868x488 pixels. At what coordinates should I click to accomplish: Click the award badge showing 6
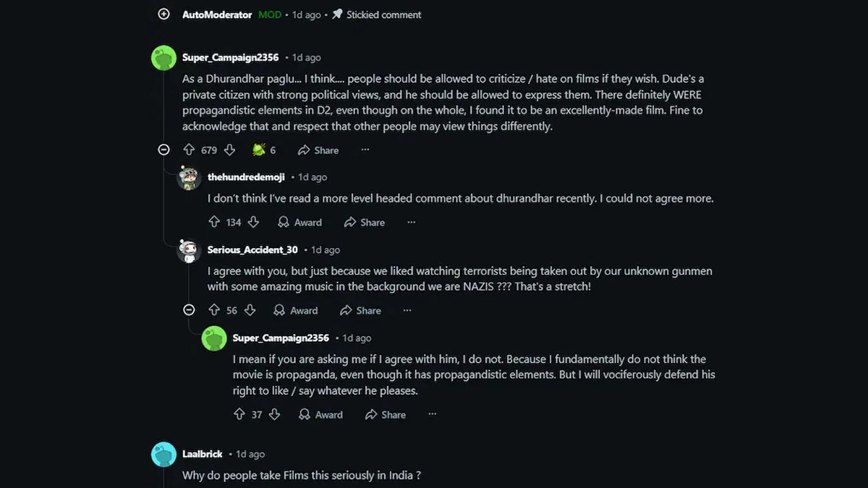(264, 150)
